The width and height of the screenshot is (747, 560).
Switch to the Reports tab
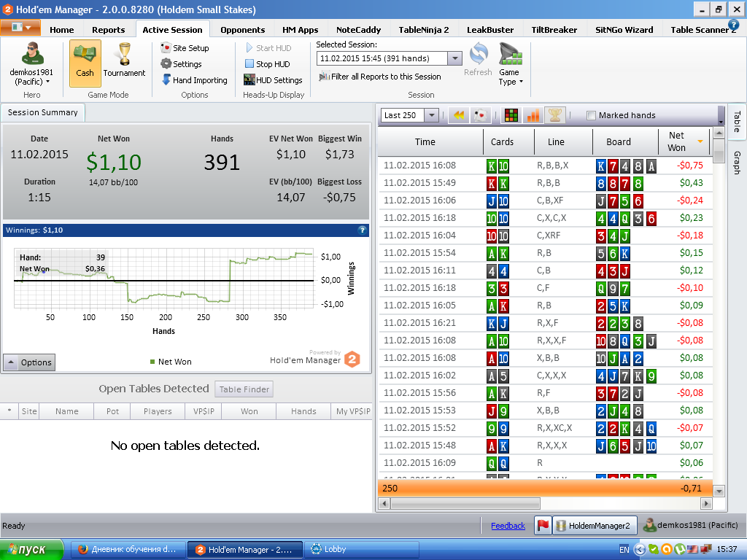(x=109, y=29)
